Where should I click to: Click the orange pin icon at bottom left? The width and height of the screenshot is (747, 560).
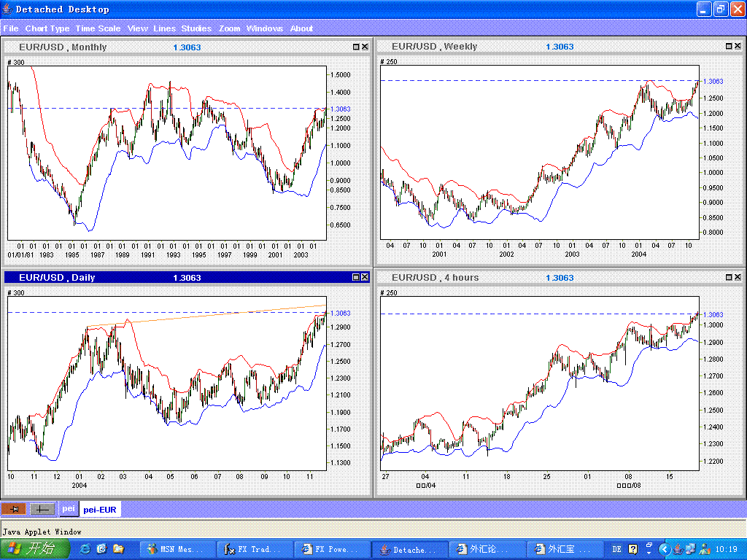(x=14, y=509)
